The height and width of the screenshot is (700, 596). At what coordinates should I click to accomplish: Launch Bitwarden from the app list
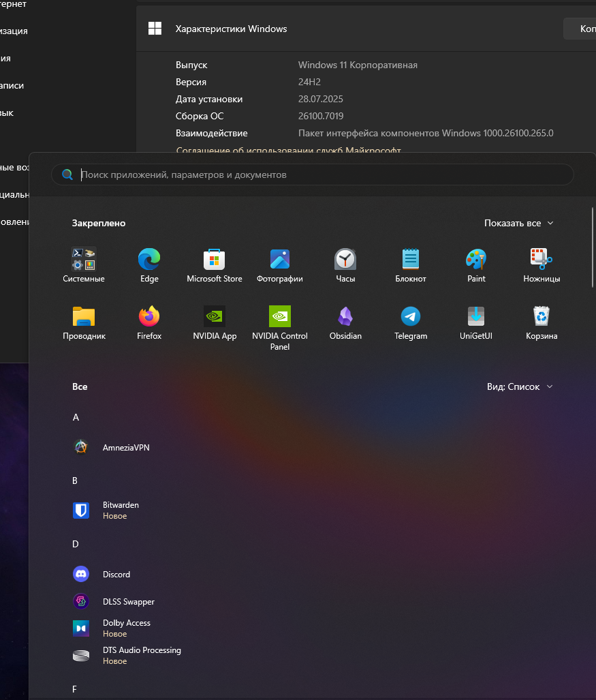click(x=106, y=510)
